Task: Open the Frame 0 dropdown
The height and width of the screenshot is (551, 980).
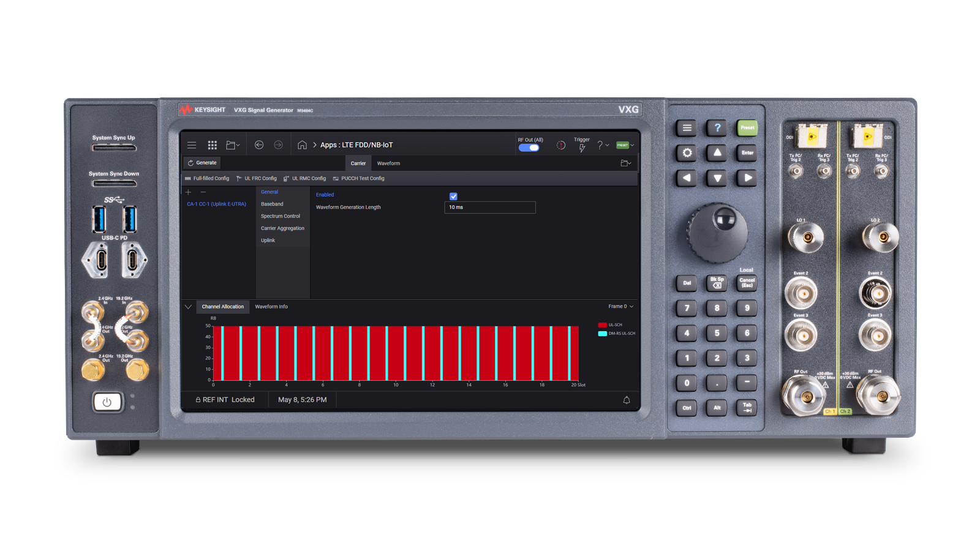Action: tap(621, 307)
